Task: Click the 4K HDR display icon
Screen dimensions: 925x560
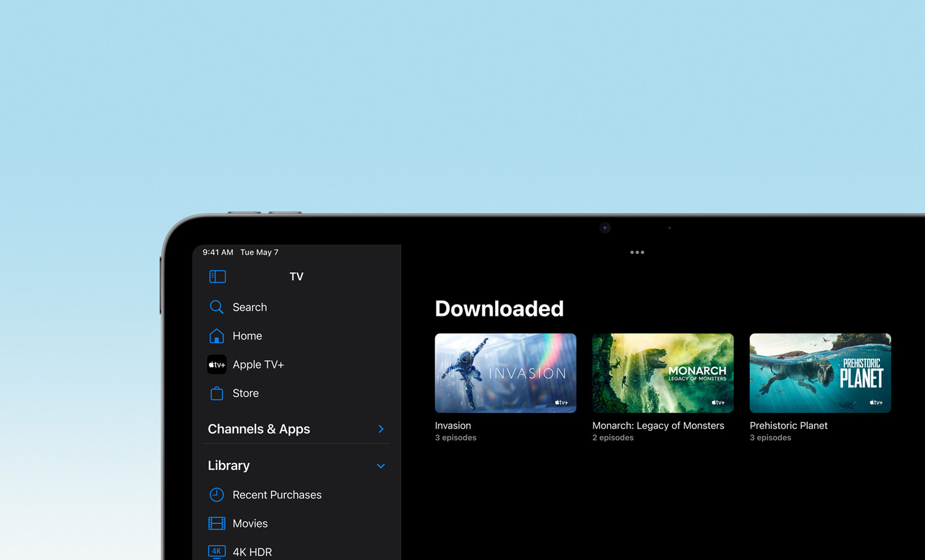Action: click(x=217, y=552)
